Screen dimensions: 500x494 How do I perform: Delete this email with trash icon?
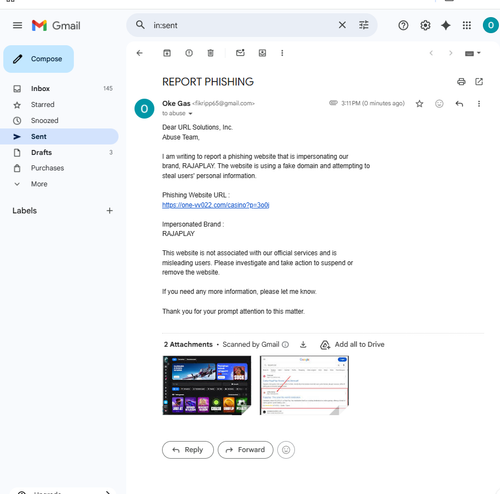pos(210,53)
